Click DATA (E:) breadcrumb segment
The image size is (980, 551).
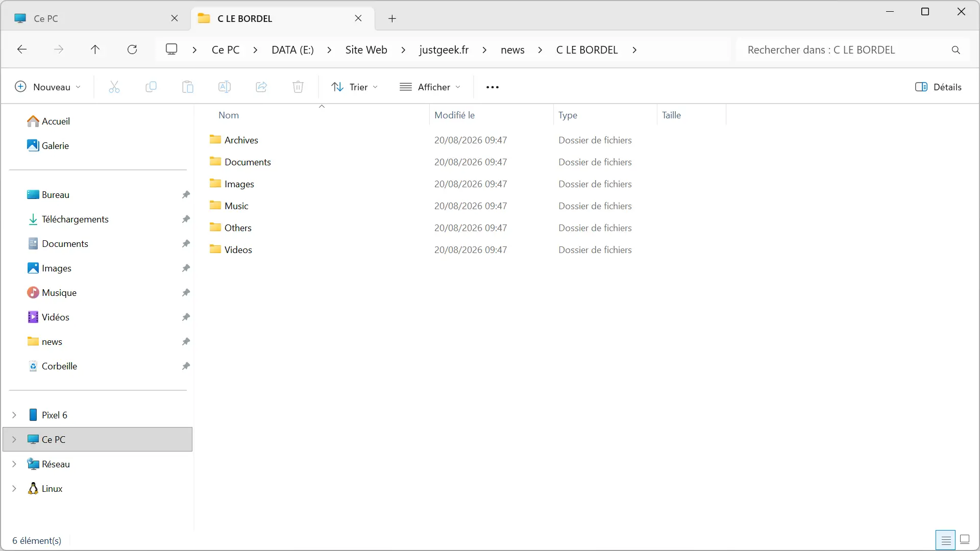click(292, 50)
